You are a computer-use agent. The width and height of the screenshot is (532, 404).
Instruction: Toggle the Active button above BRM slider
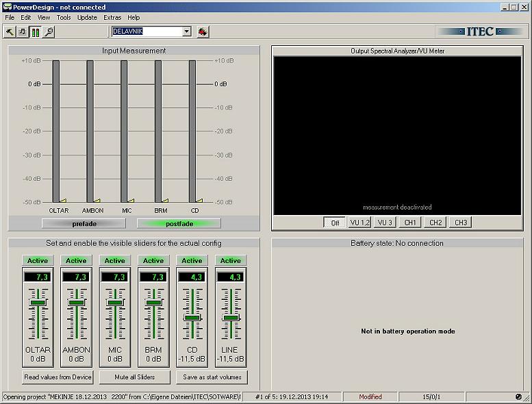[153, 260]
